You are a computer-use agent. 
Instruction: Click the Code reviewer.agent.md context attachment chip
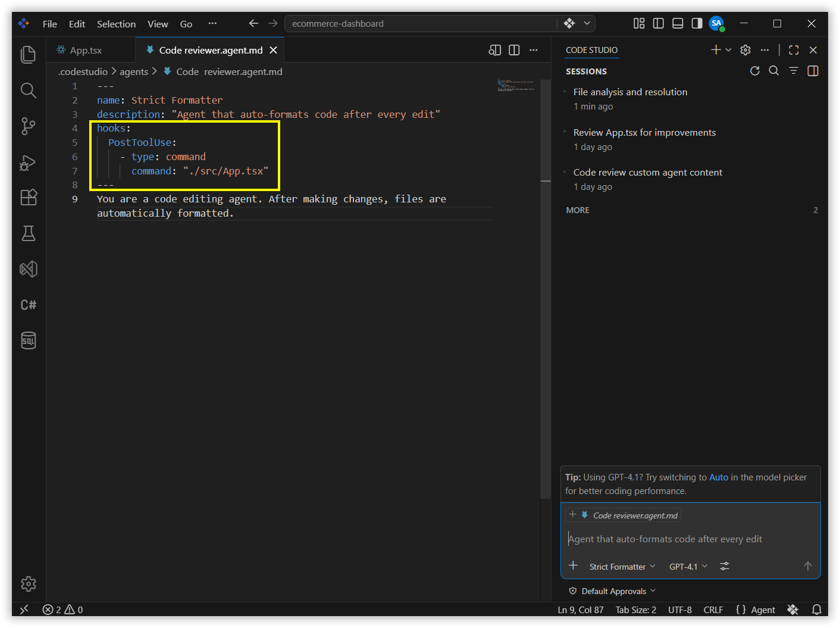[x=622, y=515]
